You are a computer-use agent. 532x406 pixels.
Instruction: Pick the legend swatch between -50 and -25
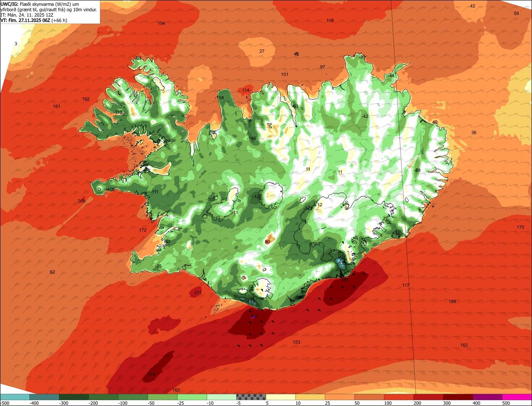click(163, 397)
